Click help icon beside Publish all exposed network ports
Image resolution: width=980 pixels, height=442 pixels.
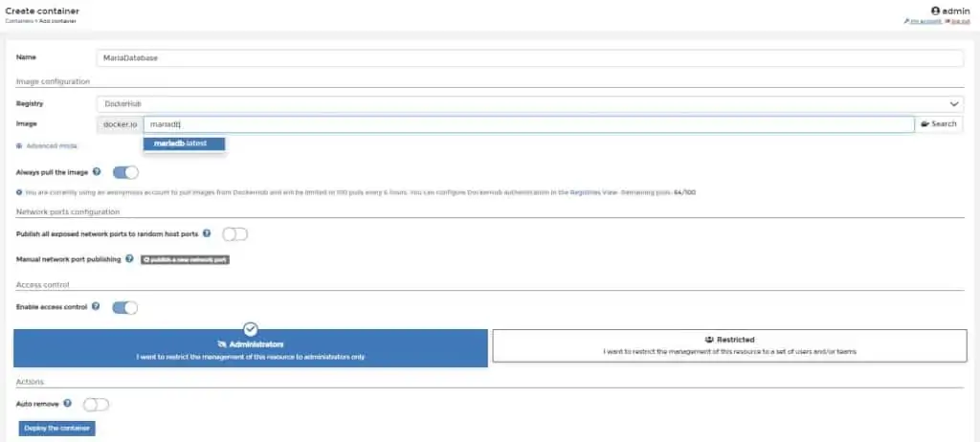pos(207,233)
